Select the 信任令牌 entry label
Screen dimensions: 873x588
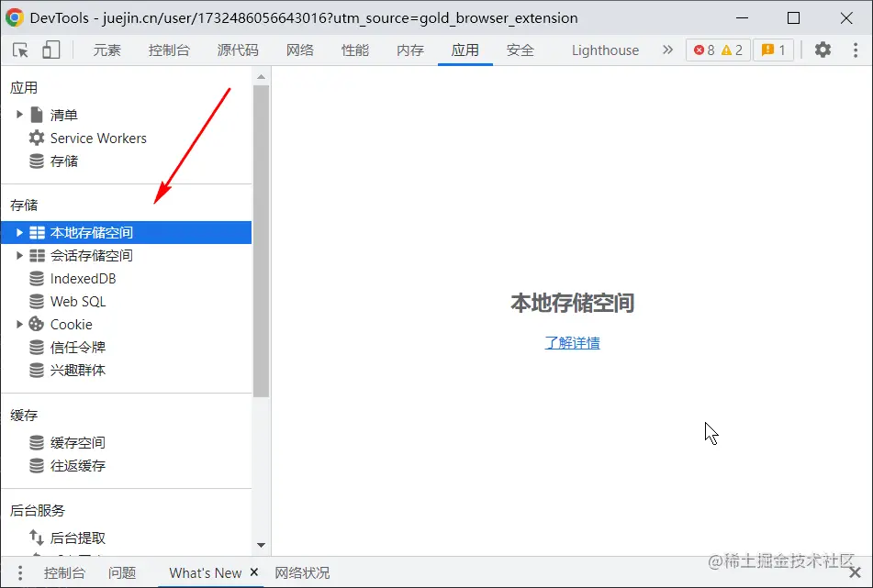pyautogui.click(x=77, y=347)
